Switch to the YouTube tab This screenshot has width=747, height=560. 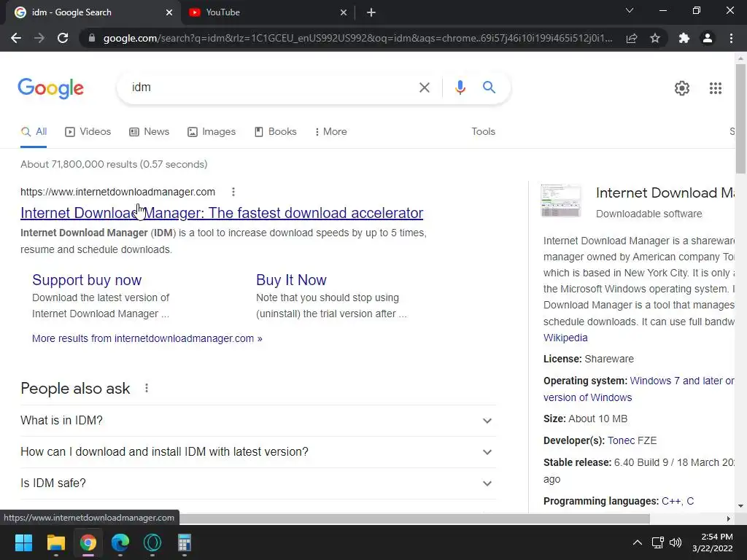pos(267,12)
